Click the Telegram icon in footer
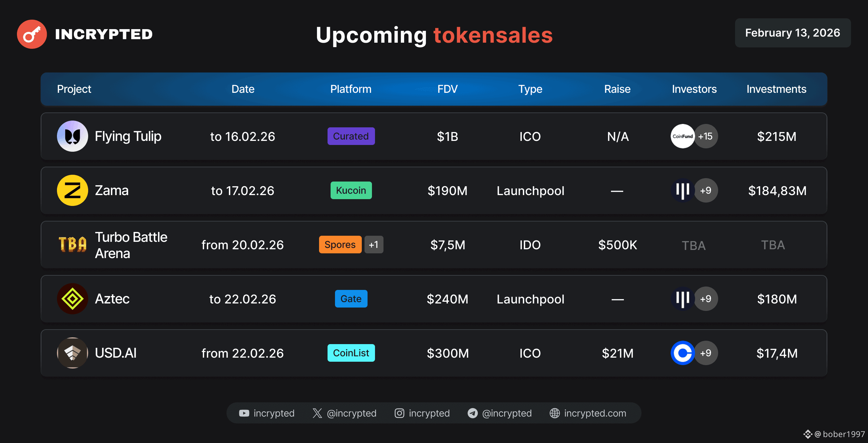The width and height of the screenshot is (868, 443). pos(473,413)
